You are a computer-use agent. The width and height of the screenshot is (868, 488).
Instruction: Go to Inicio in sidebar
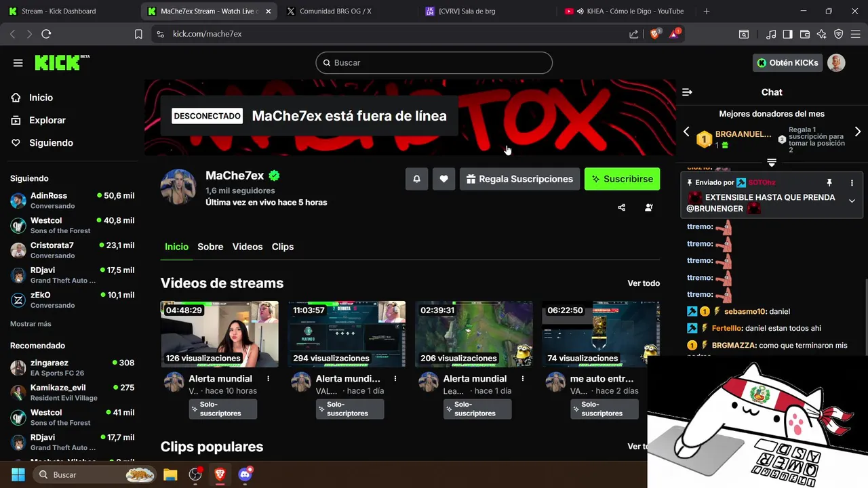pos(41,98)
